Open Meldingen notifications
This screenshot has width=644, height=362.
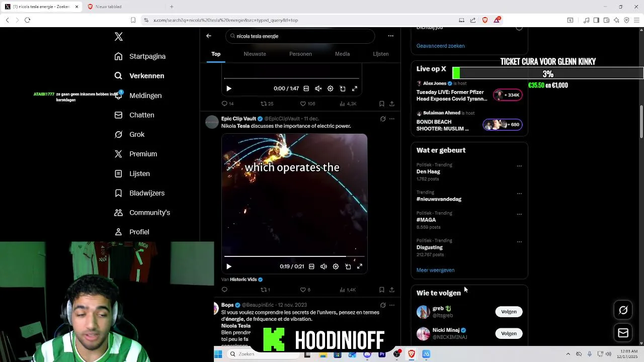point(138,96)
